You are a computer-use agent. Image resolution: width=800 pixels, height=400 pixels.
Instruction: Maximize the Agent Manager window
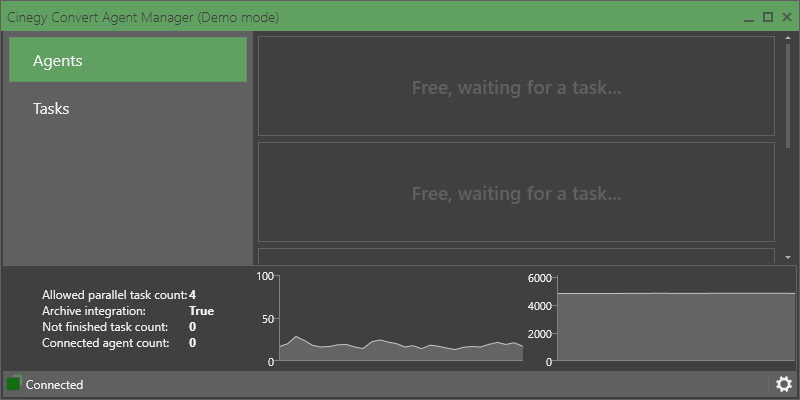coord(768,17)
